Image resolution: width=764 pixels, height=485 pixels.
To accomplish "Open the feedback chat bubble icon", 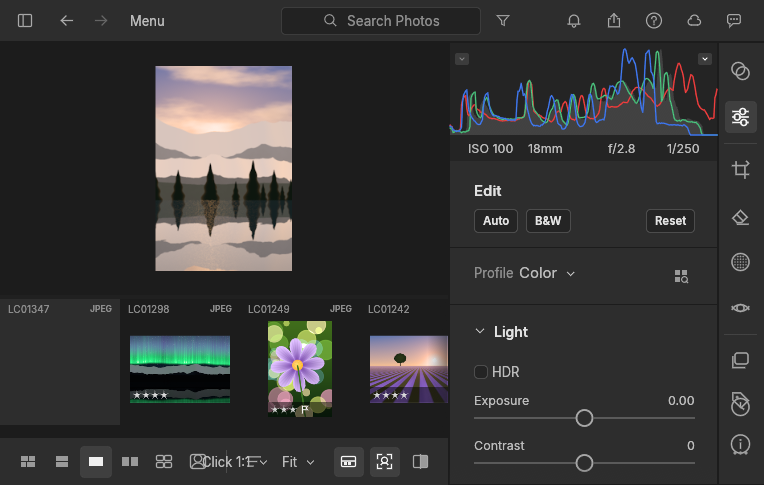I will [734, 20].
